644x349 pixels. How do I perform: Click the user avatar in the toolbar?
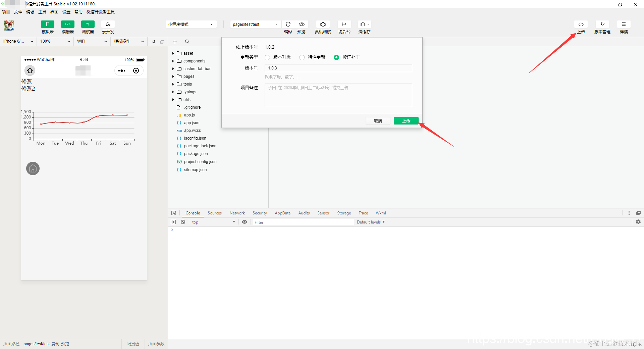9,26
